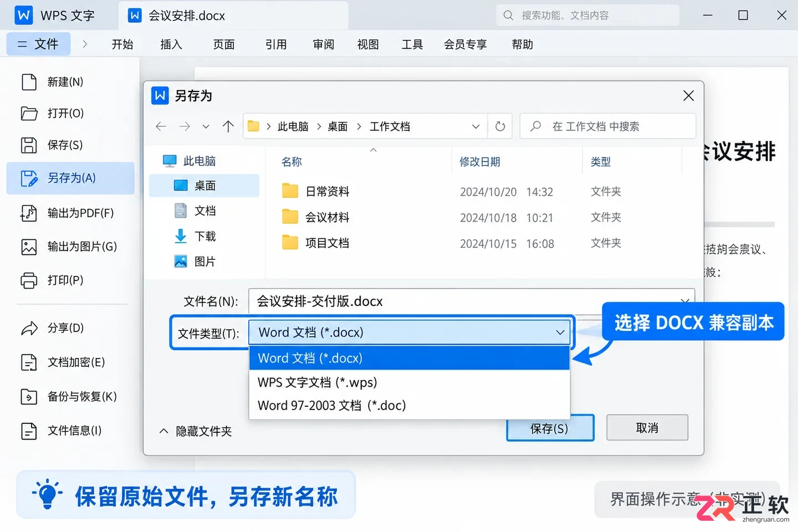Click the 取消 button
The width and height of the screenshot is (798, 532).
[x=647, y=428]
